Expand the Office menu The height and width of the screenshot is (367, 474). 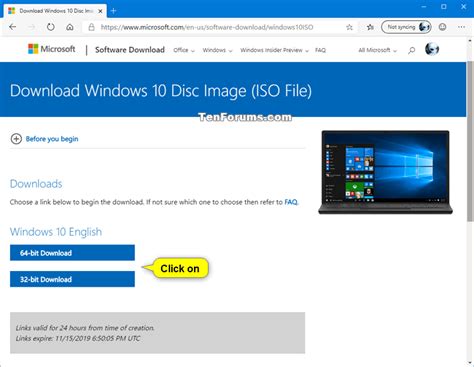[x=184, y=50]
